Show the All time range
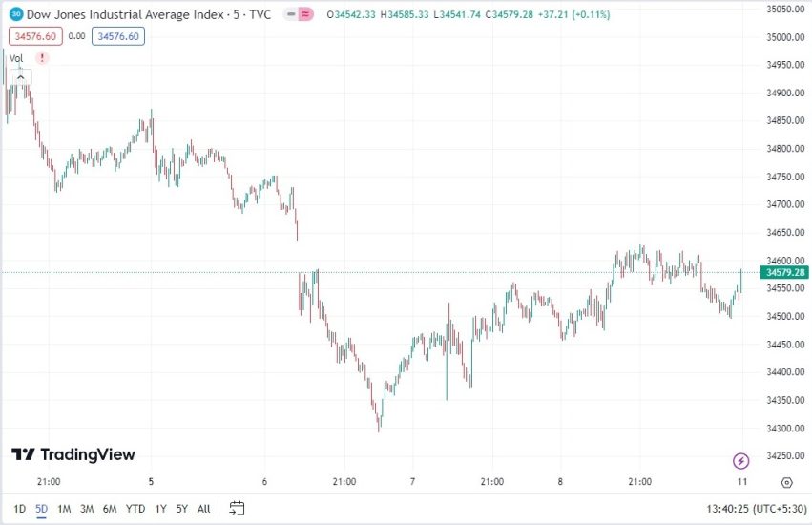This screenshot has width=812, height=525. click(203, 509)
